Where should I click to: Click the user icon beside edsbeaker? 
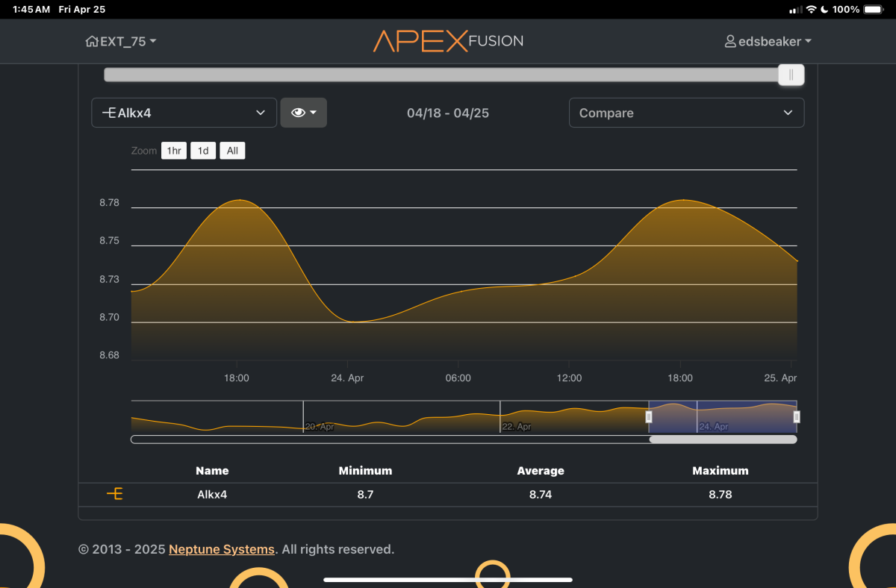point(730,42)
